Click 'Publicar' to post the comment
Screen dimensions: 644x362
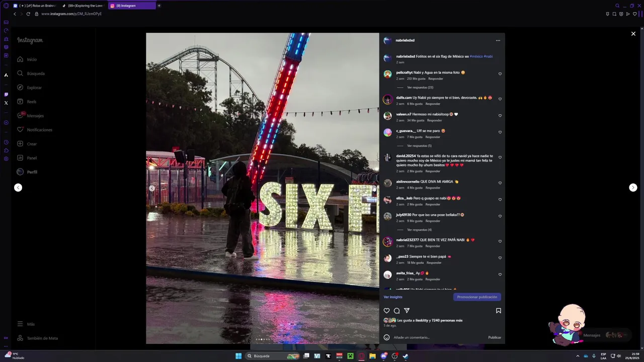(495, 337)
